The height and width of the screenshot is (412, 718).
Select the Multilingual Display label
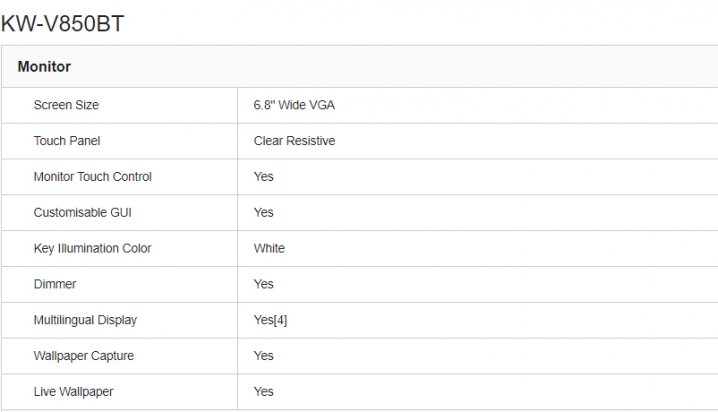pyautogui.click(x=85, y=320)
